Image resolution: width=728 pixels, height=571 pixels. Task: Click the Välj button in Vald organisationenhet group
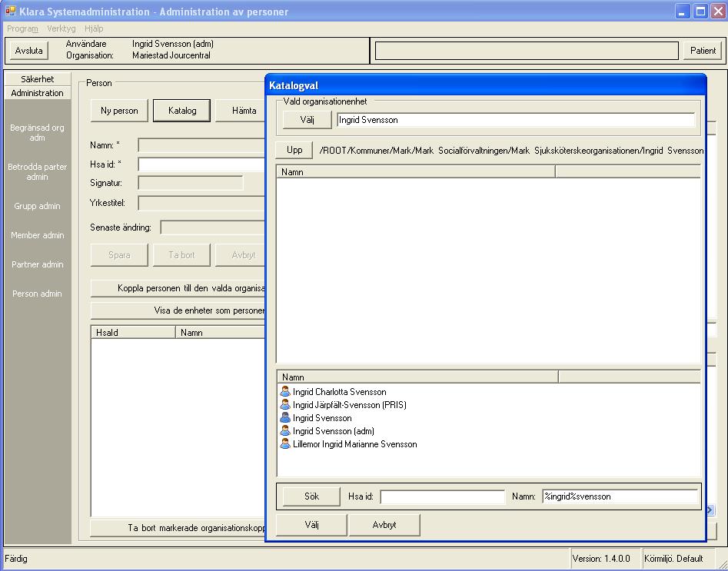pos(307,120)
